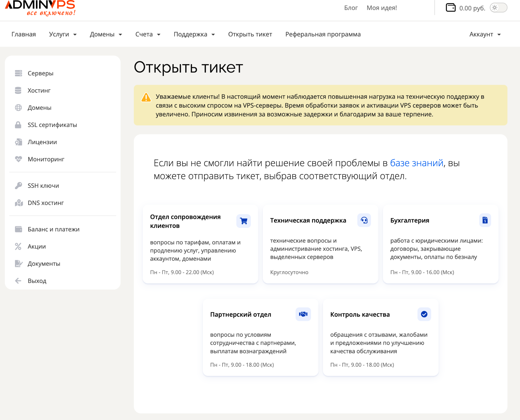Follow the базе знаний link

coord(416,163)
